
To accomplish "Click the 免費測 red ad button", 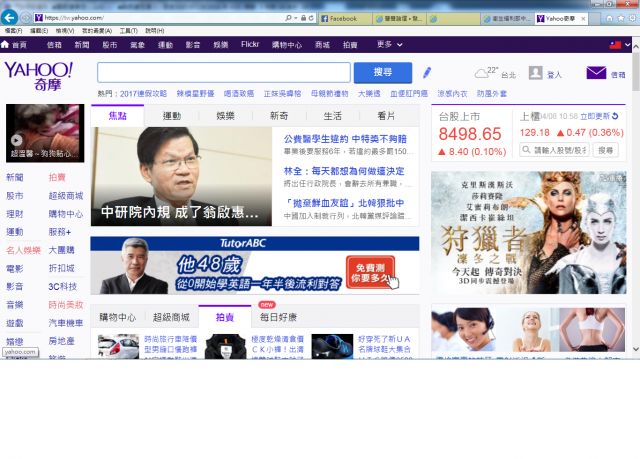I will (370, 272).
